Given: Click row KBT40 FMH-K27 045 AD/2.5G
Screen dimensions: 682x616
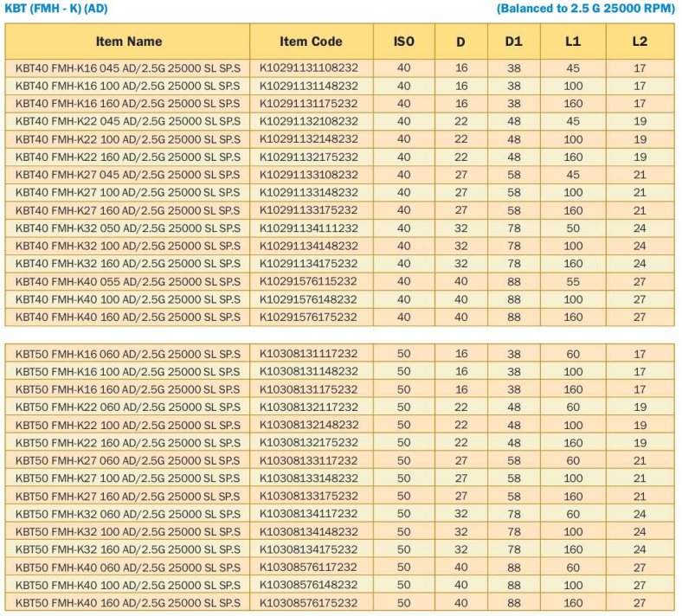Looking at the screenshot, I should click(339, 175).
